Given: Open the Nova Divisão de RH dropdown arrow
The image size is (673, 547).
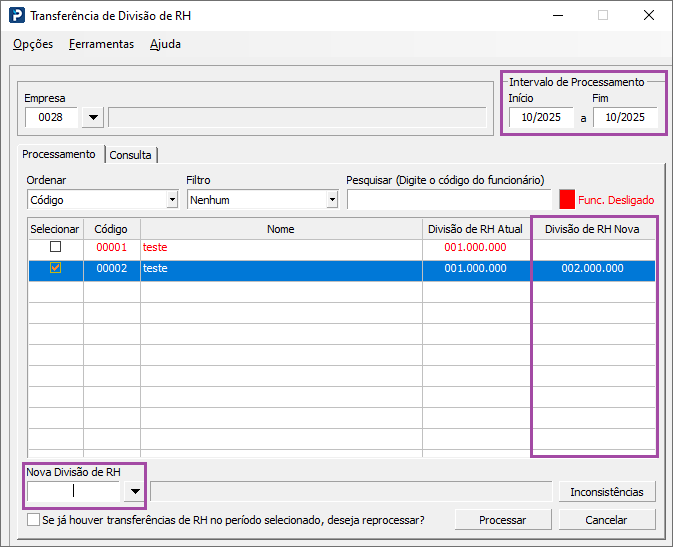Looking at the screenshot, I should [134, 491].
